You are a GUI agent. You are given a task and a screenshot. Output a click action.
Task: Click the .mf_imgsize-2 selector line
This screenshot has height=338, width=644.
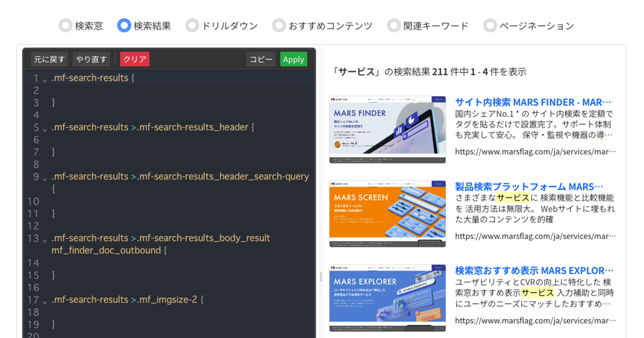pyautogui.click(x=128, y=299)
